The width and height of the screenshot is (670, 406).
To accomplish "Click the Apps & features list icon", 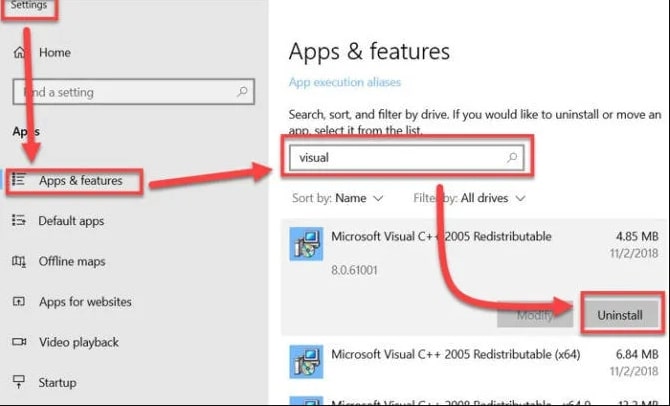I will point(19,180).
